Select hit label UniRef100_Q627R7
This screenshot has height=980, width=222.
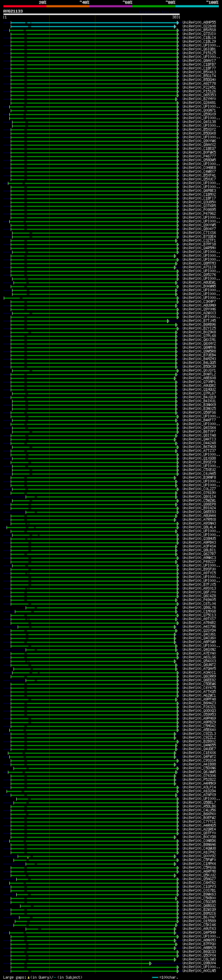(x=199, y=554)
